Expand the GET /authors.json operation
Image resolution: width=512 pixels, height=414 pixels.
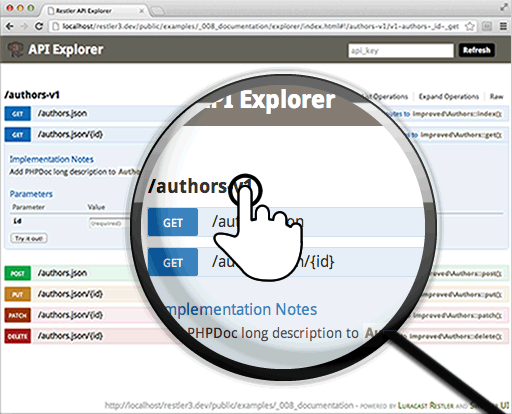(62, 114)
